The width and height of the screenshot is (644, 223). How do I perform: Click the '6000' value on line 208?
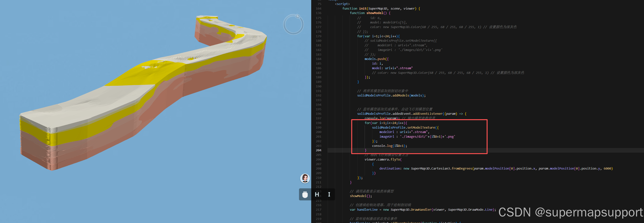(607, 169)
